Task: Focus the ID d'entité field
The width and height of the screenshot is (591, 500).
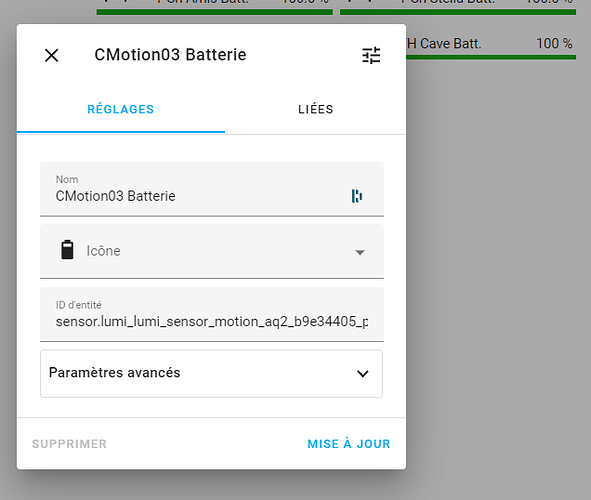Action: 212,315
